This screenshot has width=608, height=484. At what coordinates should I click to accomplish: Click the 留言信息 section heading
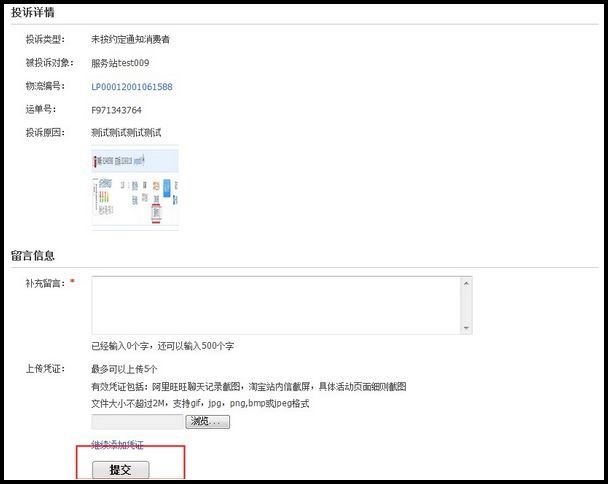pos(33,256)
